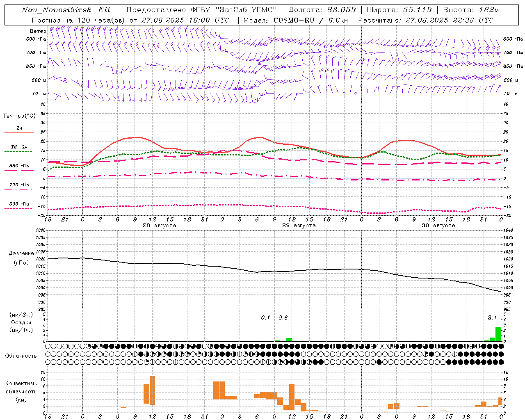Select the Широта: 55.119 value
This screenshot has width=525, height=420.
pos(399,10)
